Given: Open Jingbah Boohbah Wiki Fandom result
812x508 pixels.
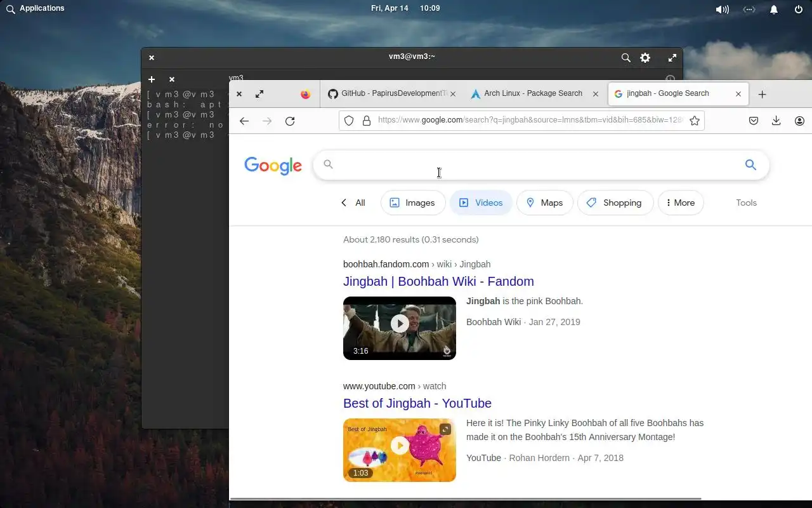Looking at the screenshot, I should click(x=438, y=281).
